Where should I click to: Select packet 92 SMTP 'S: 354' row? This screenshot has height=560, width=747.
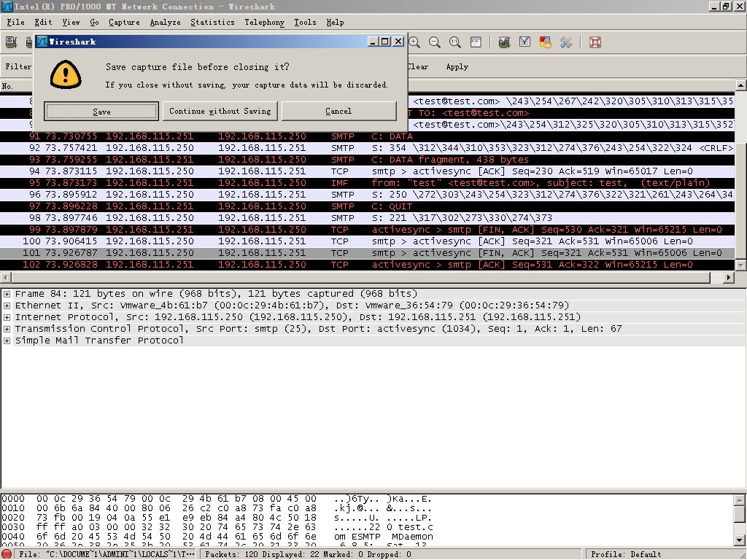click(368, 147)
